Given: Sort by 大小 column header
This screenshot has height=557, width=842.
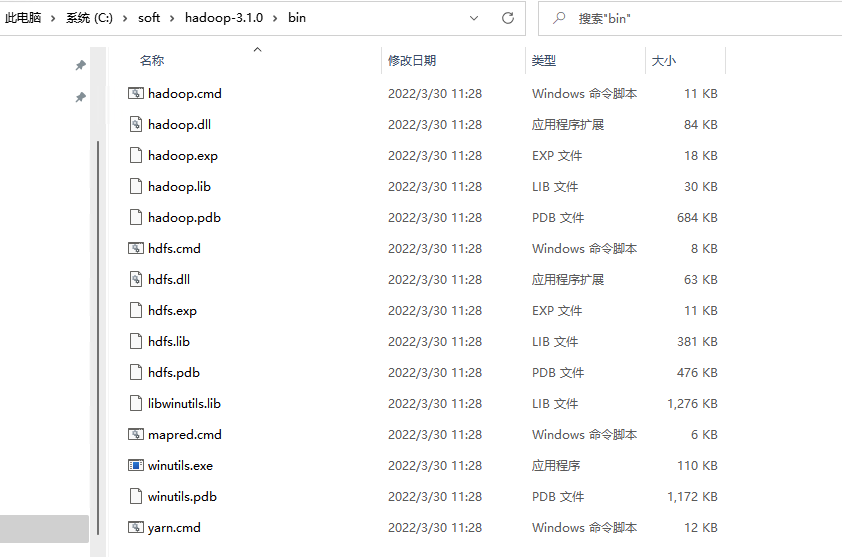Looking at the screenshot, I should click(664, 61).
